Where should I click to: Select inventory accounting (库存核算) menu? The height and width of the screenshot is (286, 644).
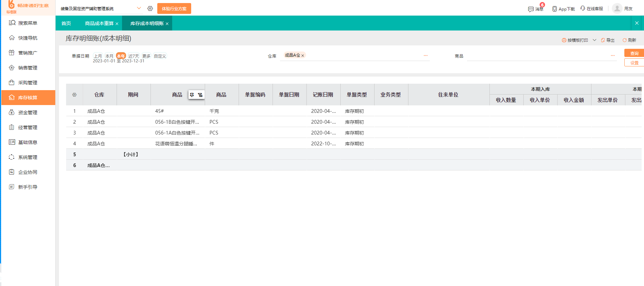coord(27,98)
